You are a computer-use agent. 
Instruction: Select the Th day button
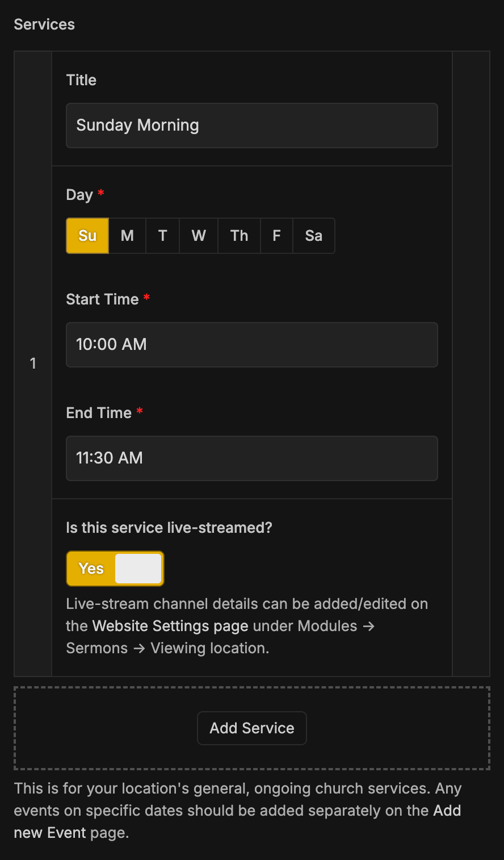tap(239, 236)
